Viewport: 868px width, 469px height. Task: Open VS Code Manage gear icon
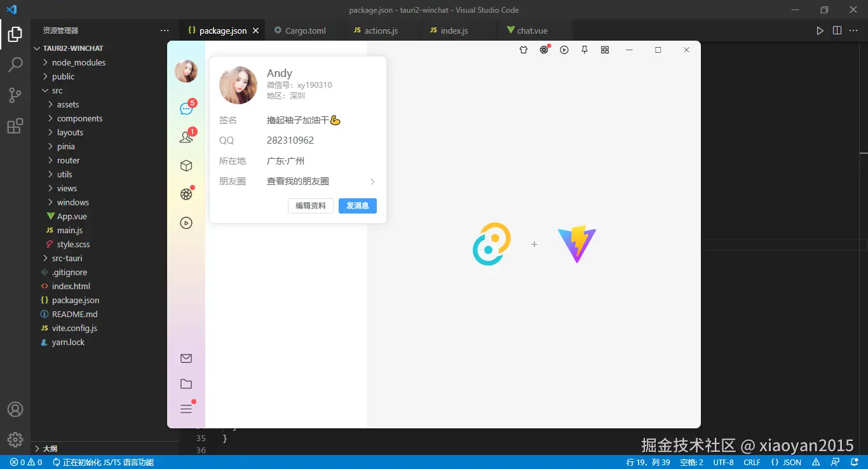point(15,439)
